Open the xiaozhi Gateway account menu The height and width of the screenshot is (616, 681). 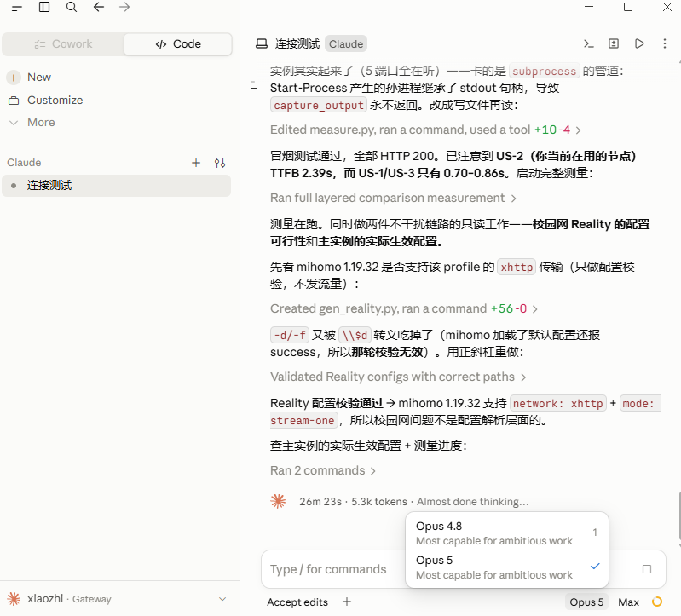118,599
